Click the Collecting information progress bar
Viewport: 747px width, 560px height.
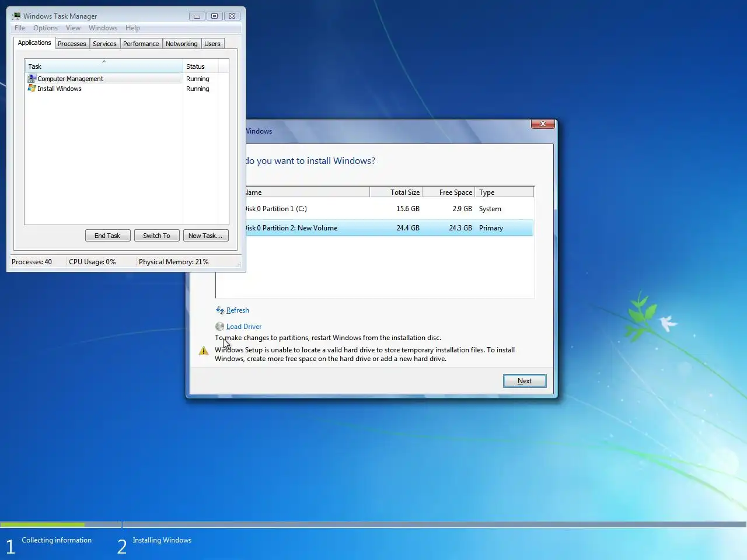tap(61, 524)
